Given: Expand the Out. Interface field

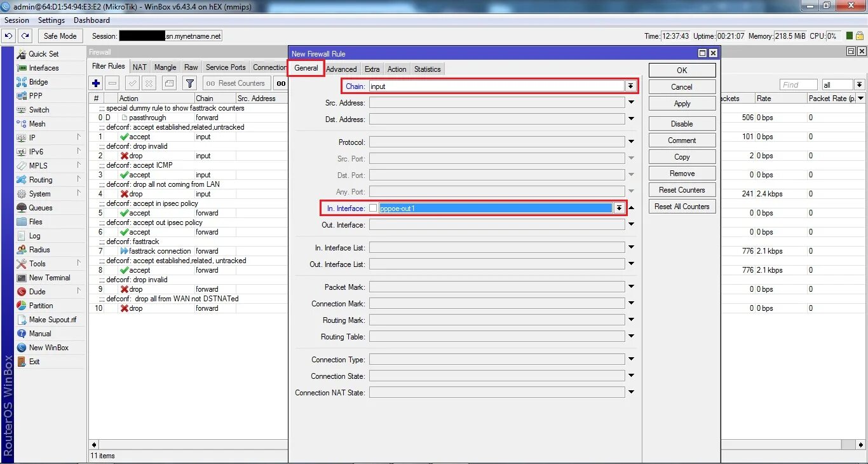Looking at the screenshot, I should pos(632,225).
